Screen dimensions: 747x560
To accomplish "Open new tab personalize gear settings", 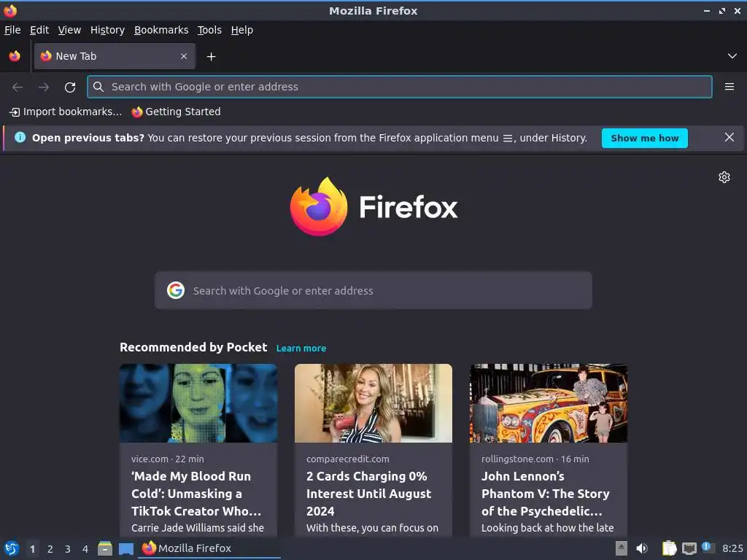I will coord(724,177).
